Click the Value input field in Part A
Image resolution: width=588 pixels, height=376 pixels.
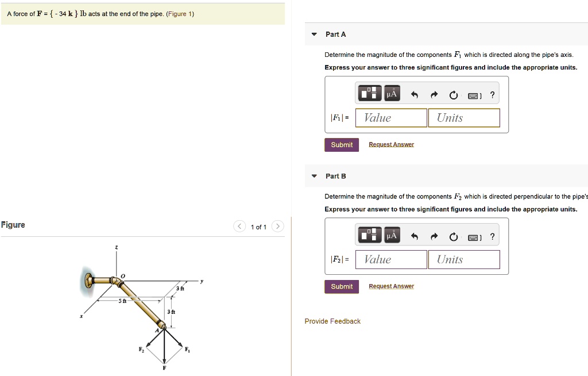[x=391, y=117]
